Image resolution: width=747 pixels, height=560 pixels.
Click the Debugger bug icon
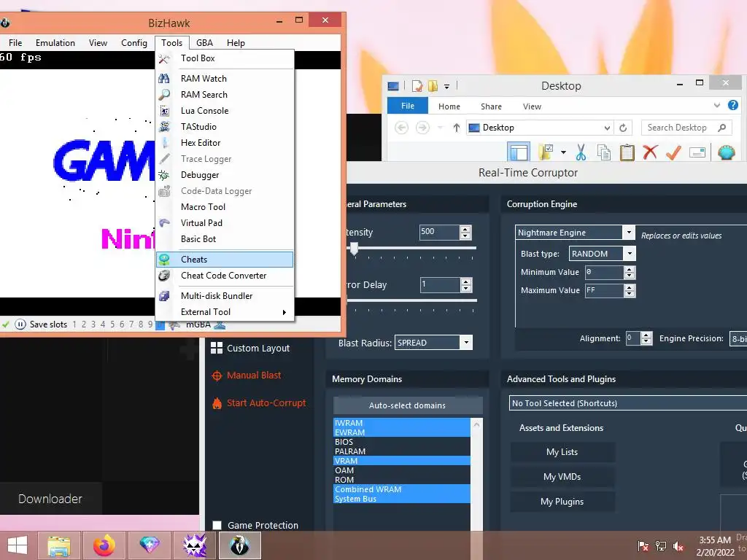coord(164,175)
